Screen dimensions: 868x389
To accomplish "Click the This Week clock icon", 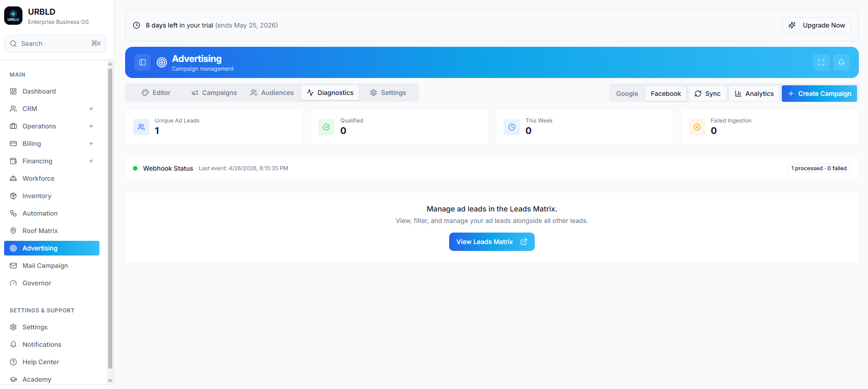I will (x=512, y=127).
